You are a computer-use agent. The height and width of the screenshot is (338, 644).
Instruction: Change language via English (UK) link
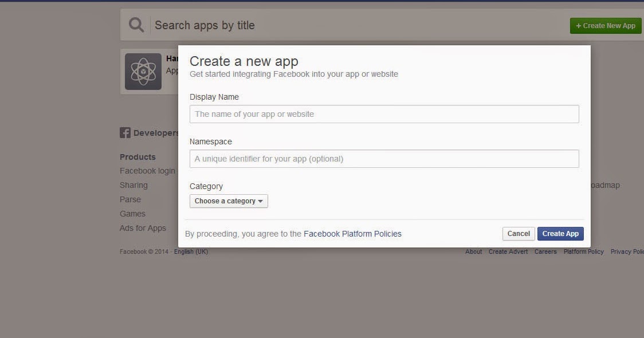coord(191,251)
